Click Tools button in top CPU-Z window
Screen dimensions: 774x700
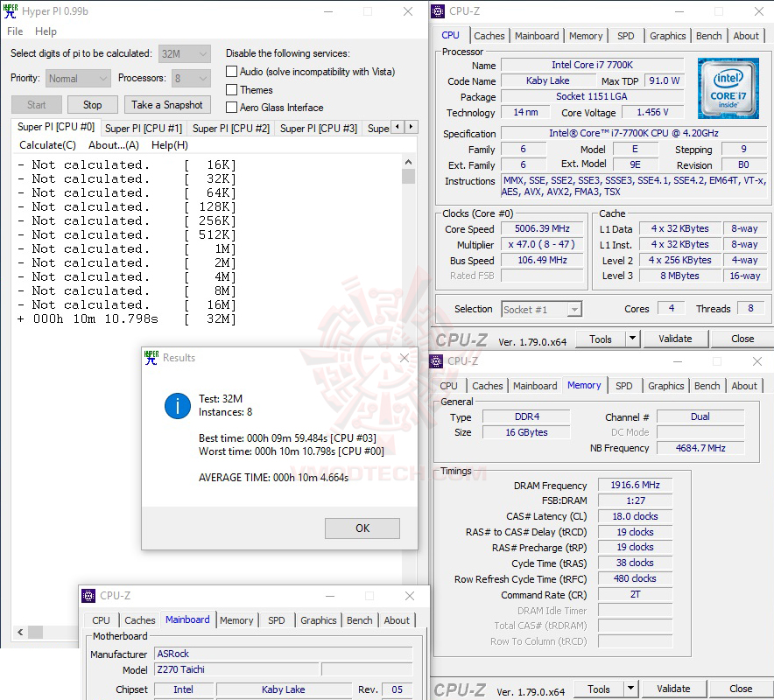click(x=601, y=339)
